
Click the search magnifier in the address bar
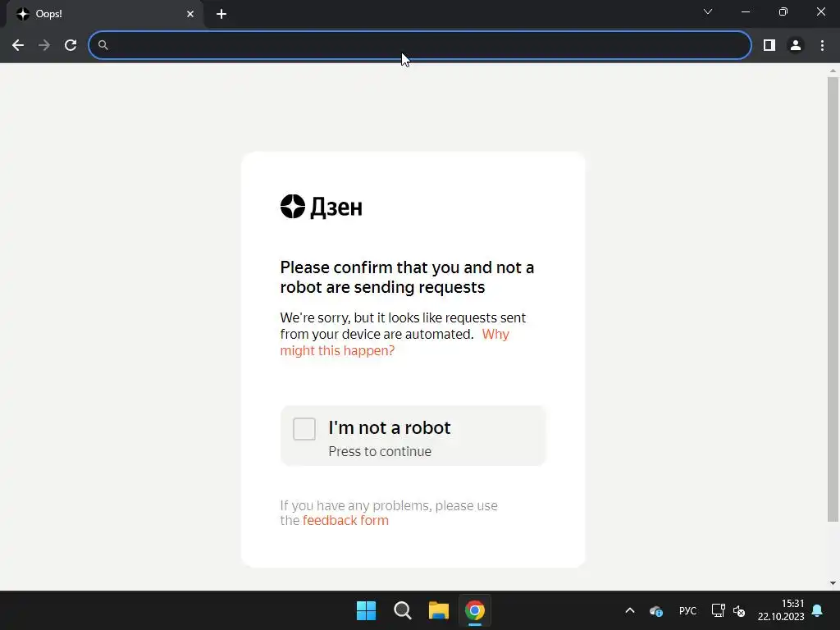tap(103, 46)
